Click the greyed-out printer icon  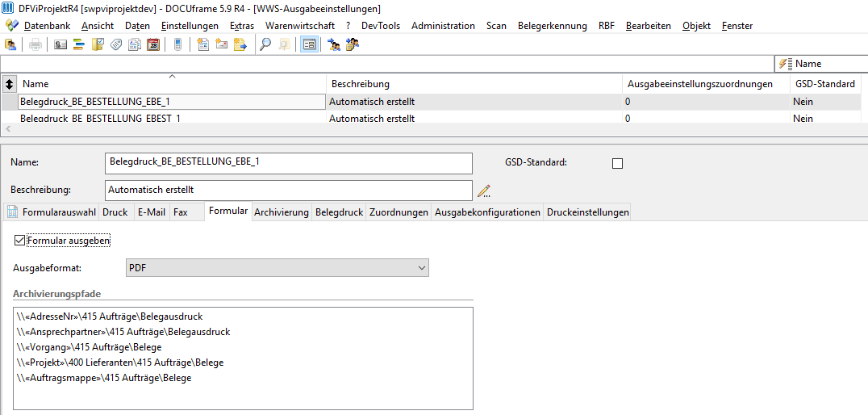point(35,45)
